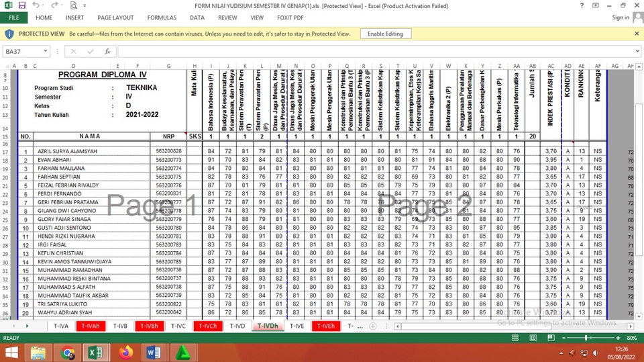
Task: Click the zoom out minus button
Action: tap(564, 338)
